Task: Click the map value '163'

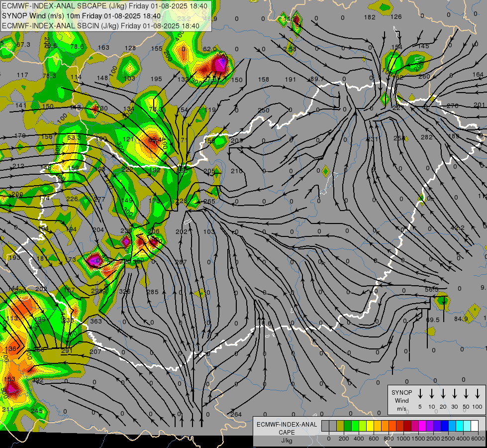Action: tap(103, 48)
